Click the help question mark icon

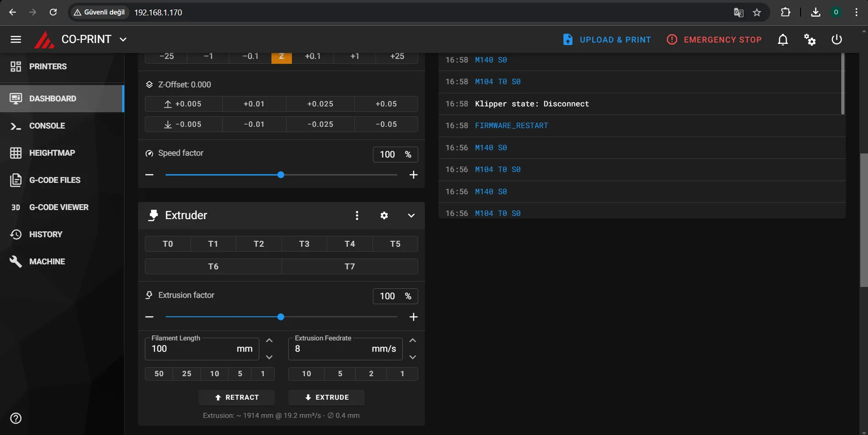point(16,418)
